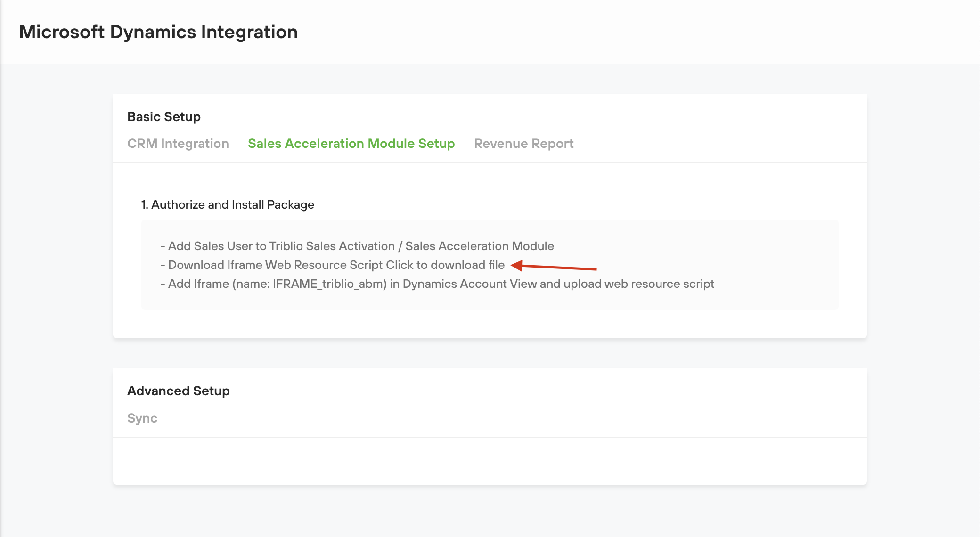Open the CRM Integration tab
The image size is (980, 537).
[x=178, y=144]
